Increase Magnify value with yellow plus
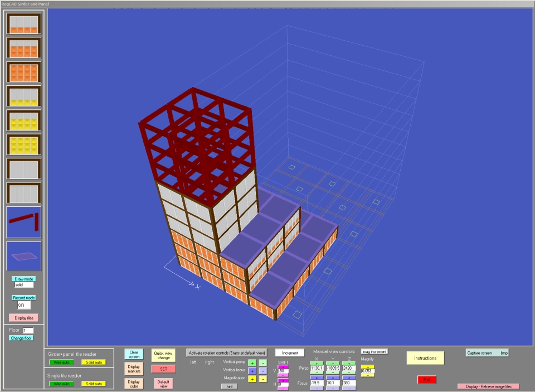 pos(368,367)
